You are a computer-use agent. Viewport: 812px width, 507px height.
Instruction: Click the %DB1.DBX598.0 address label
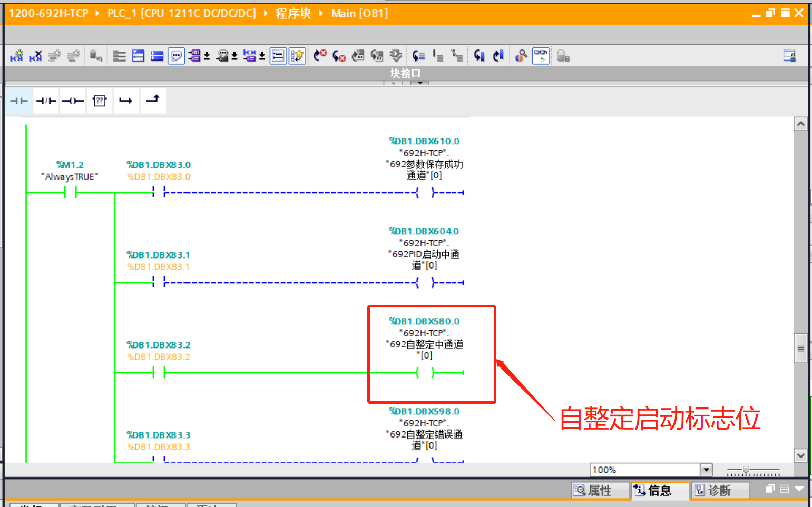pyautogui.click(x=424, y=411)
